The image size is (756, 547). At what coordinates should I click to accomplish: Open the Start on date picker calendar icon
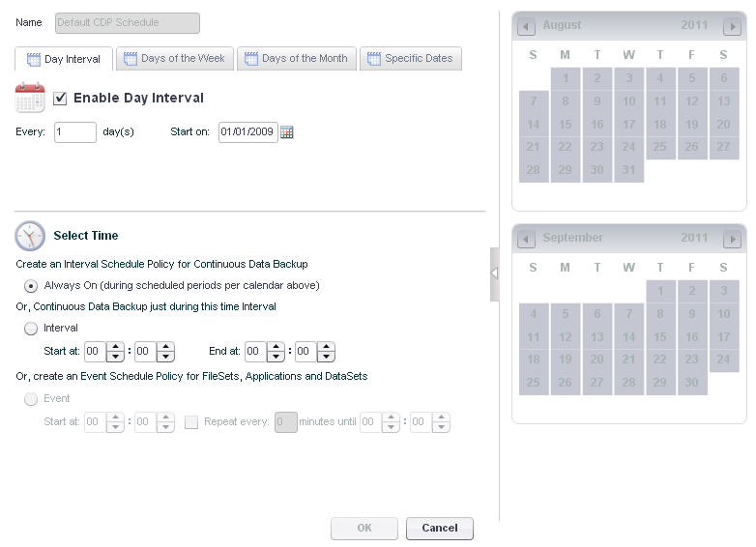coord(286,132)
